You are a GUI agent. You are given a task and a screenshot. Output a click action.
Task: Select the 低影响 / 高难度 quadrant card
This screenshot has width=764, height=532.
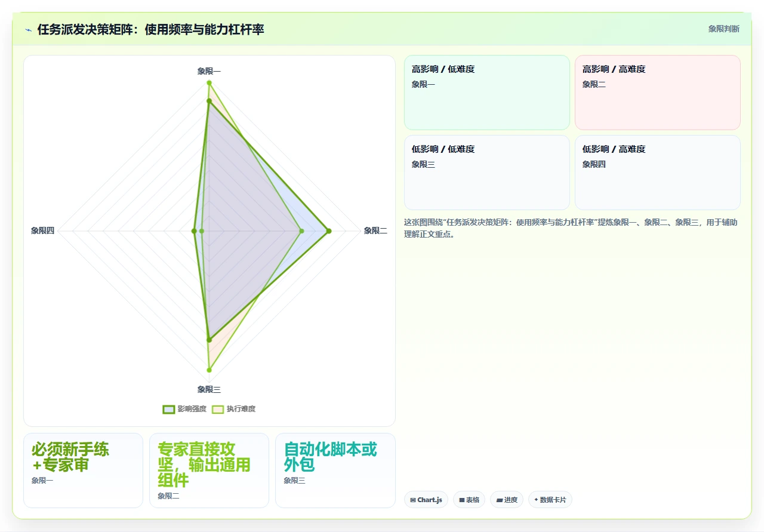(x=658, y=173)
